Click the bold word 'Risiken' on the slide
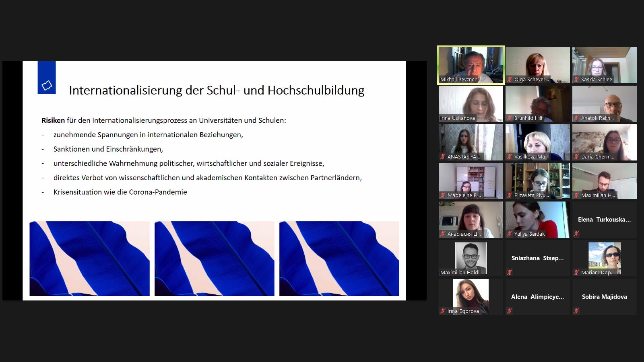Screen dimensions: 644x362 53,120
